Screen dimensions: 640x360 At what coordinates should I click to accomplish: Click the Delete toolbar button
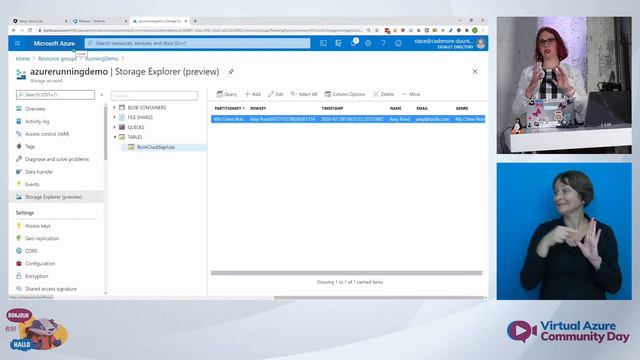(x=384, y=94)
